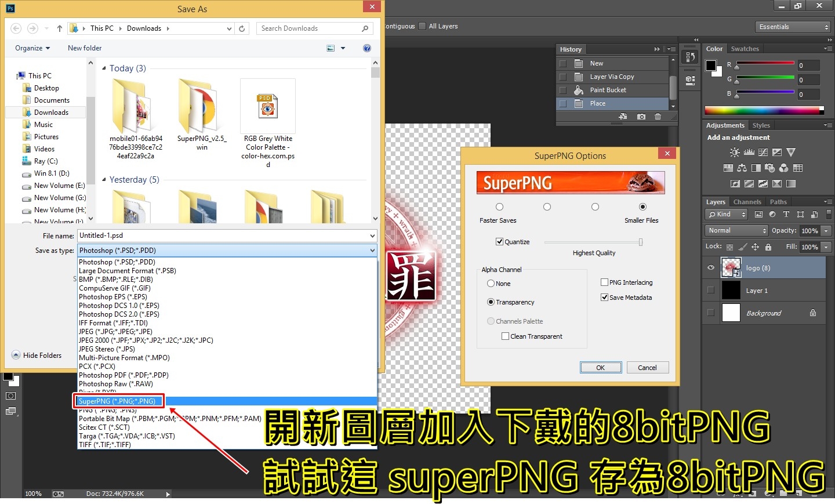This screenshot has height=504, width=835.
Task: Select Transparency alpha channel option
Action: [491, 302]
